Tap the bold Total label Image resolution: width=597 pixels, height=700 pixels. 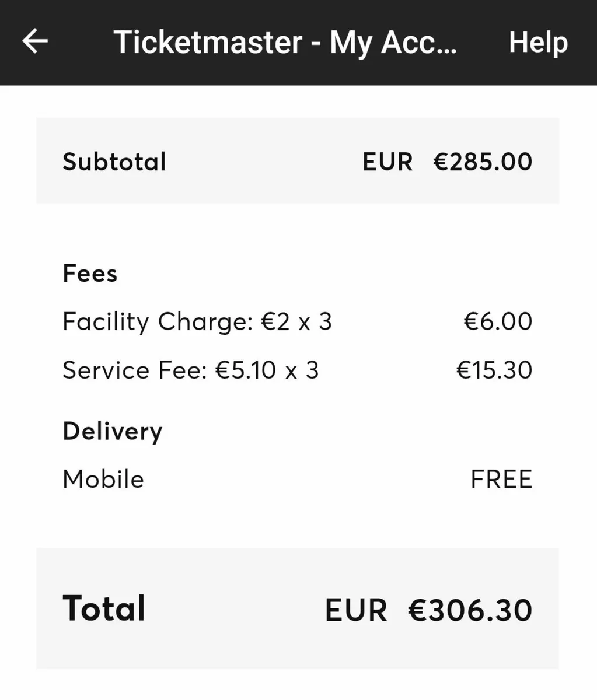pos(104,608)
